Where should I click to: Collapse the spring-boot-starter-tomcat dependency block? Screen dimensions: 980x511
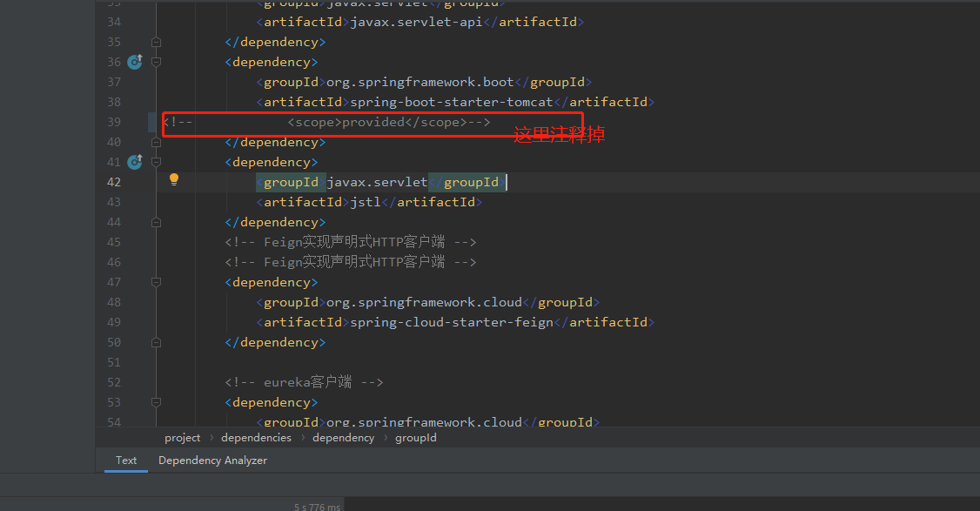point(157,61)
